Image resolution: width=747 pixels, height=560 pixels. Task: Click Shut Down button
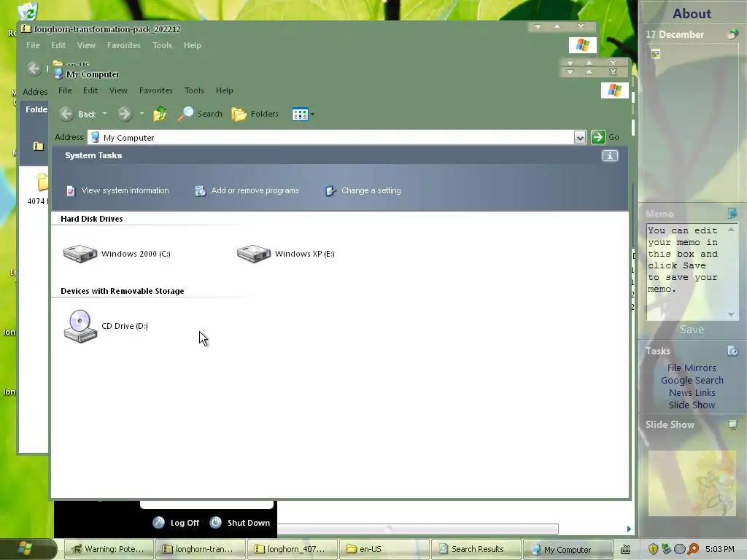tap(240, 523)
